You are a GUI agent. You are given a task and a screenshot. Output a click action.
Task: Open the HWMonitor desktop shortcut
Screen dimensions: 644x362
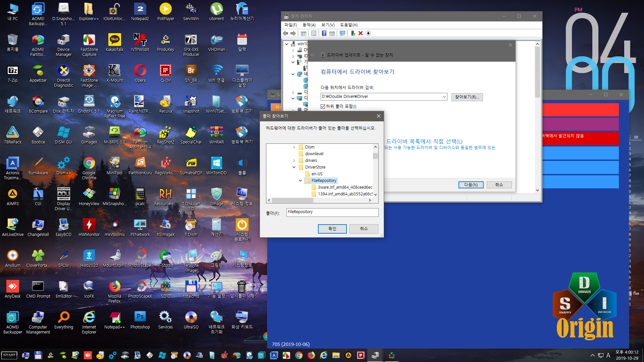coord(89,228)
